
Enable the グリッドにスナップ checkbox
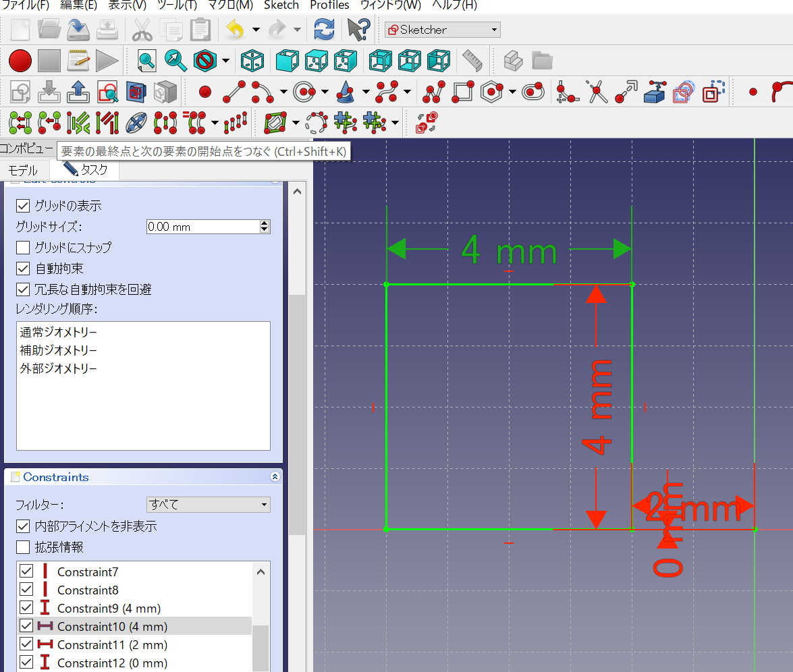(x=23, y=247)
